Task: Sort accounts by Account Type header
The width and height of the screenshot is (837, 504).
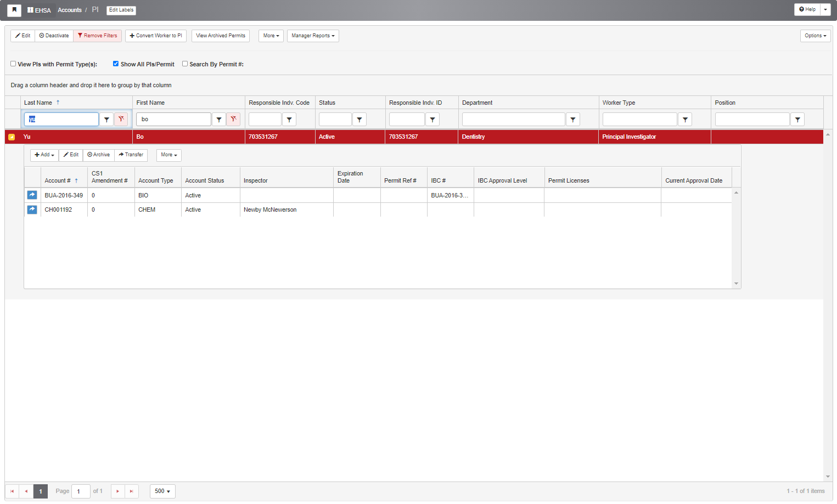Action: tap(156, 180)
